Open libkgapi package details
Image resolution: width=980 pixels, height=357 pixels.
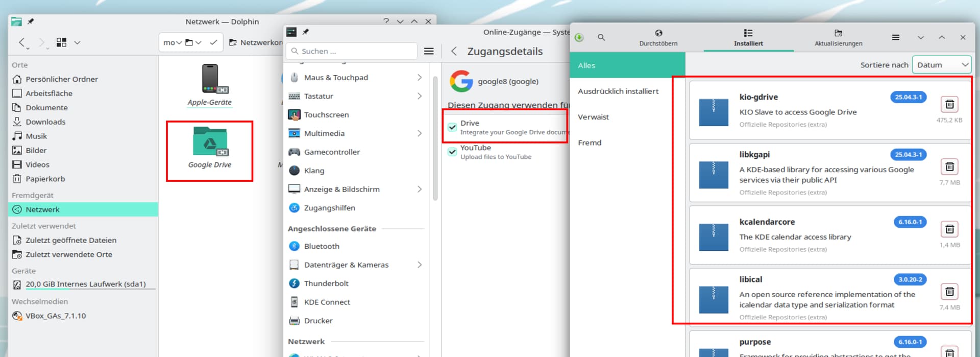click(830, 173)
